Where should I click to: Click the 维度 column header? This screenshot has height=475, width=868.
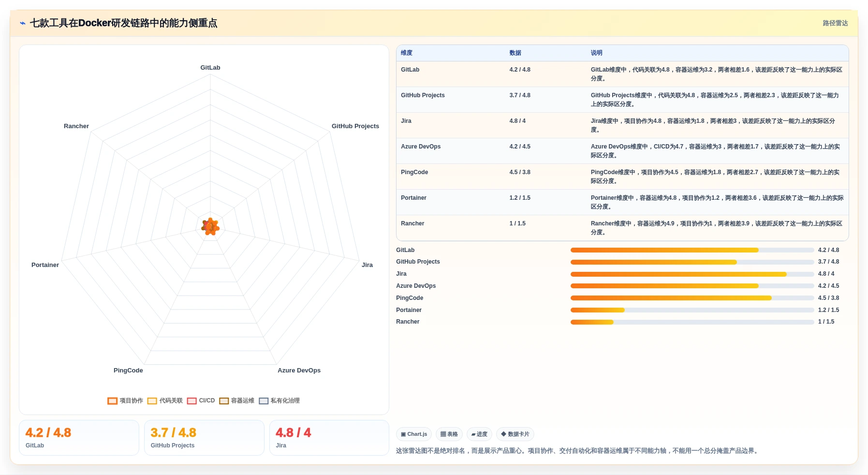coord(407,53)
